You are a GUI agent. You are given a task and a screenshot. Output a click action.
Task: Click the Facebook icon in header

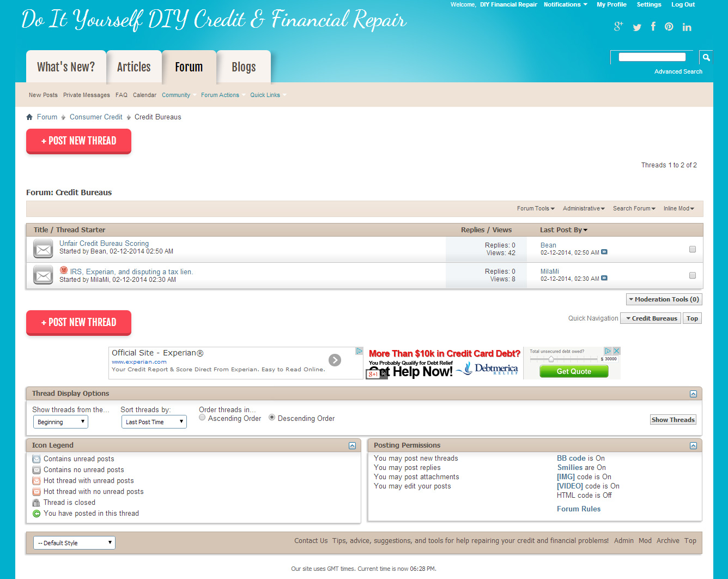[x=653, y=27]
